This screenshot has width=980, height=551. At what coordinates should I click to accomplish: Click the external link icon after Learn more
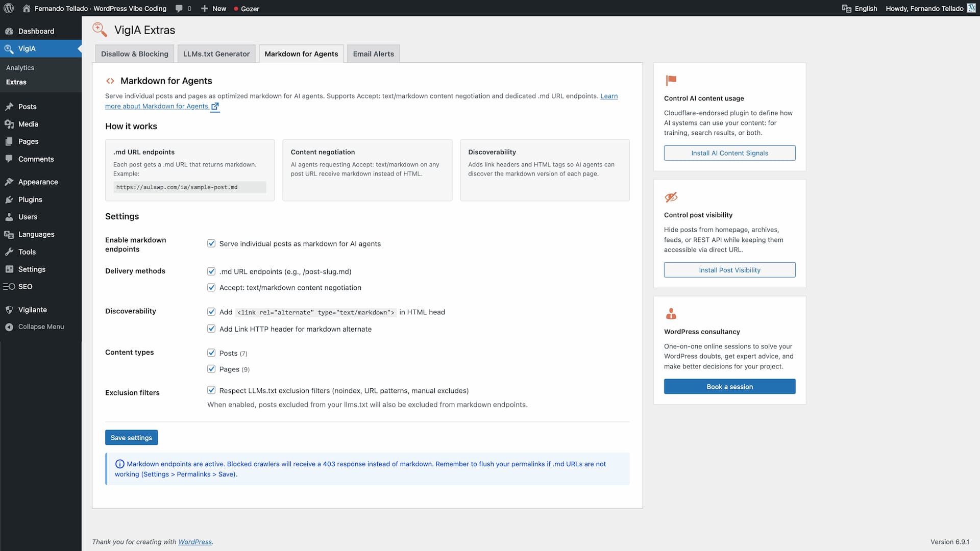[215, 107]
